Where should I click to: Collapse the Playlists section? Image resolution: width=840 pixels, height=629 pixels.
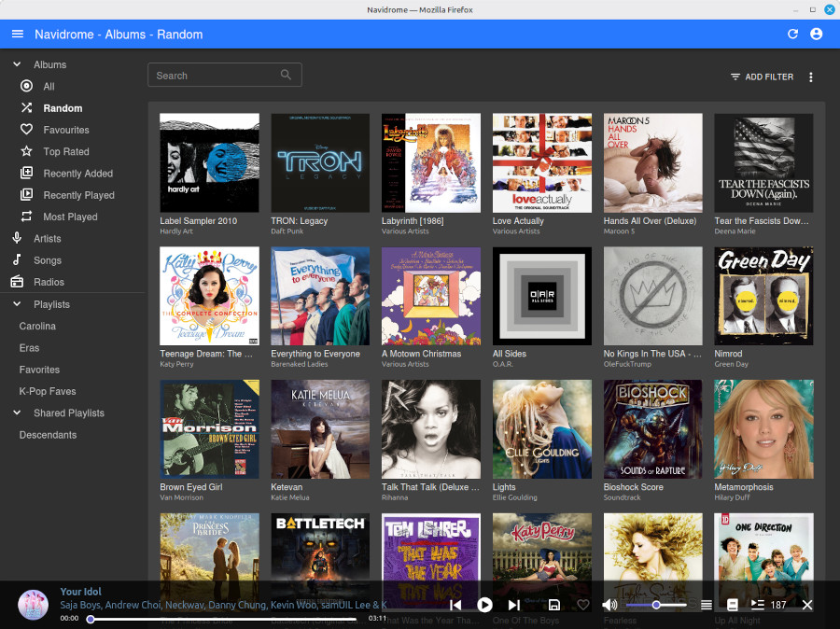[x=17, y=304]
